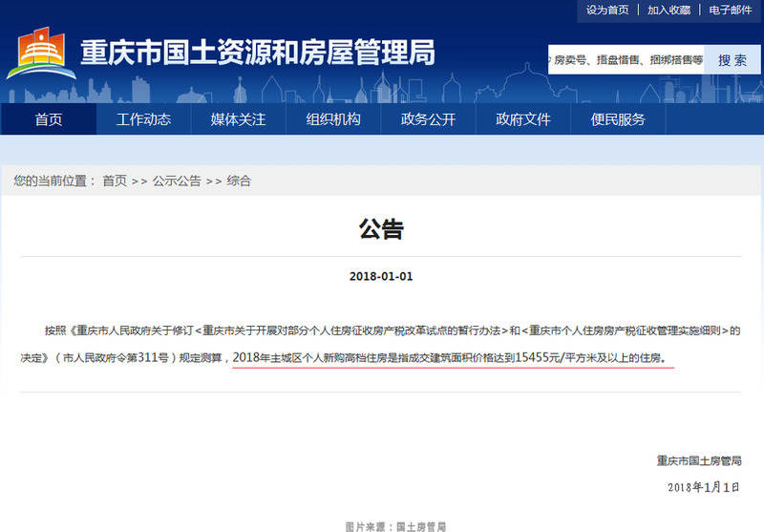
Task: Open the 组织机构 navigation menu item
Action: coord(333,119)
